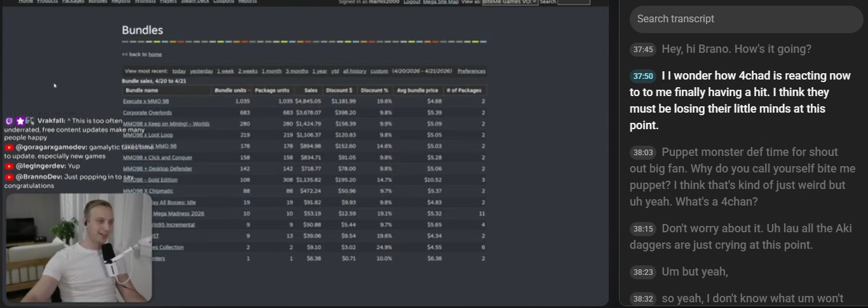Jump to transcript timestamp 38:32

pyautogui.click(x=642, y=298)
